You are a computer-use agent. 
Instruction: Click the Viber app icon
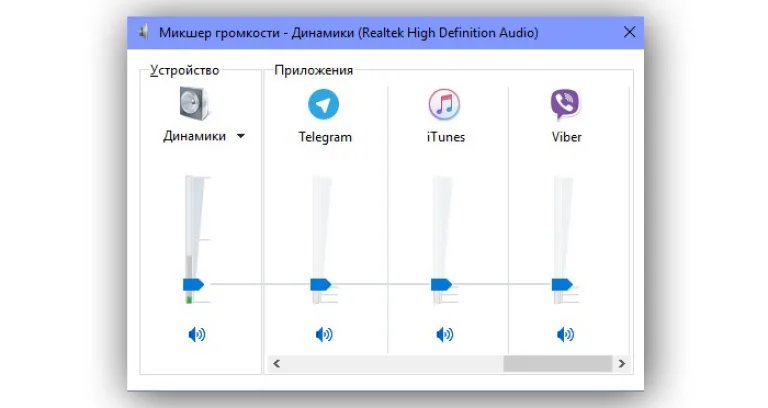(x=565, y=104)
